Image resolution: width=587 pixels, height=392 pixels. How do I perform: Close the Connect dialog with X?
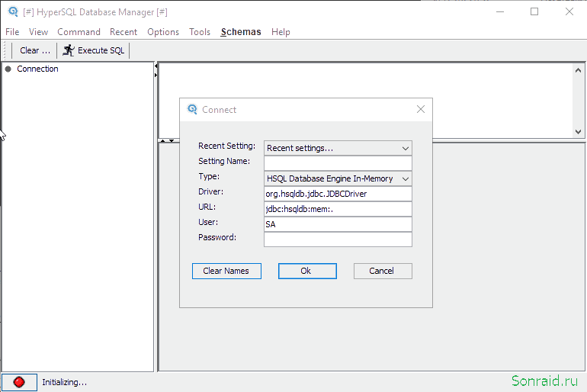coord(421,109)
